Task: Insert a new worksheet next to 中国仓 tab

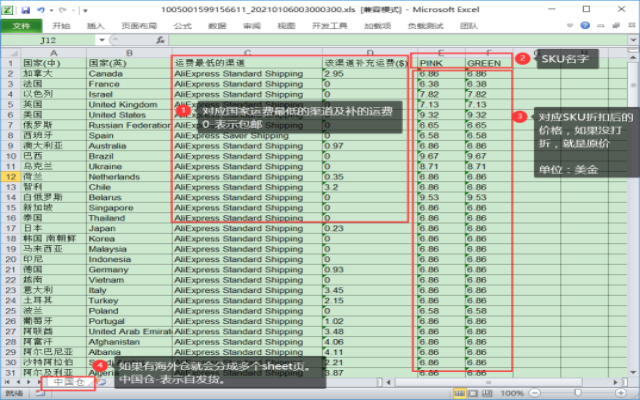Action: click(102, 382)
